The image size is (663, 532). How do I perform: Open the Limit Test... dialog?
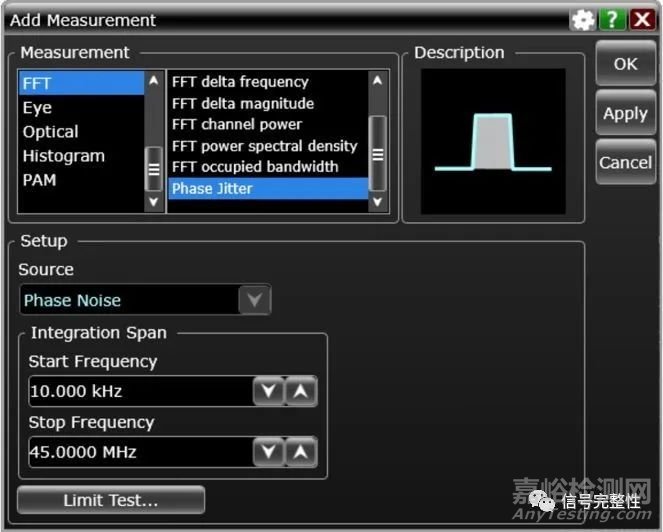pyautogui.click(x=111, y=500)
